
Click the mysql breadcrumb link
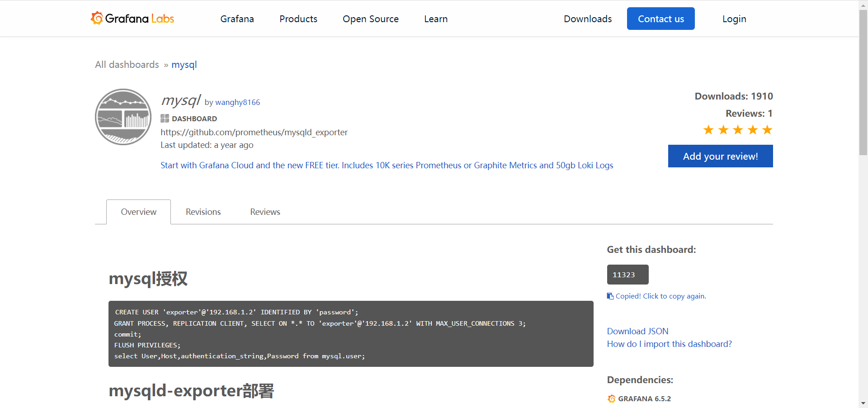click(x=184, y=65)
